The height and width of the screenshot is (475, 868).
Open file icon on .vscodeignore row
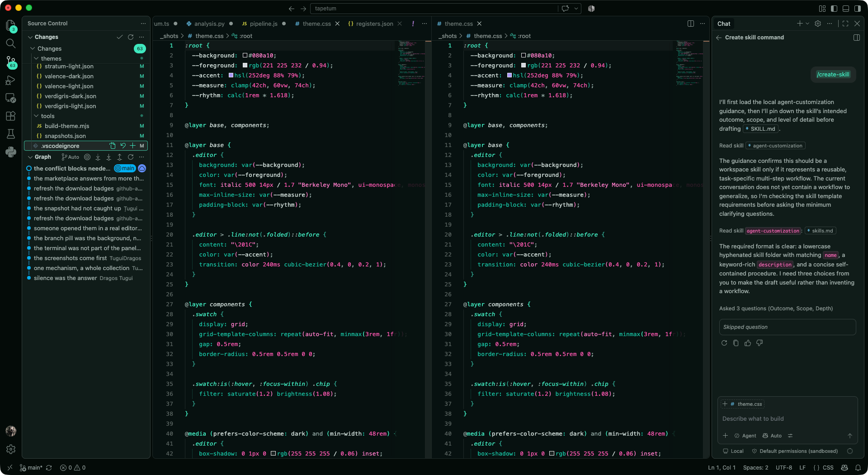tap(113, 146)
